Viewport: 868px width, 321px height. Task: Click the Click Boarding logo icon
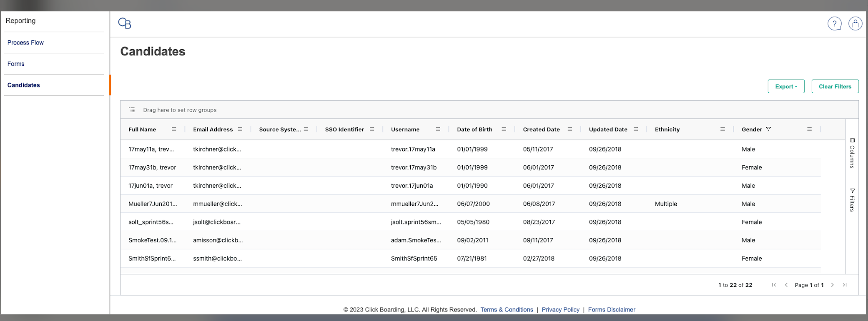125,23
